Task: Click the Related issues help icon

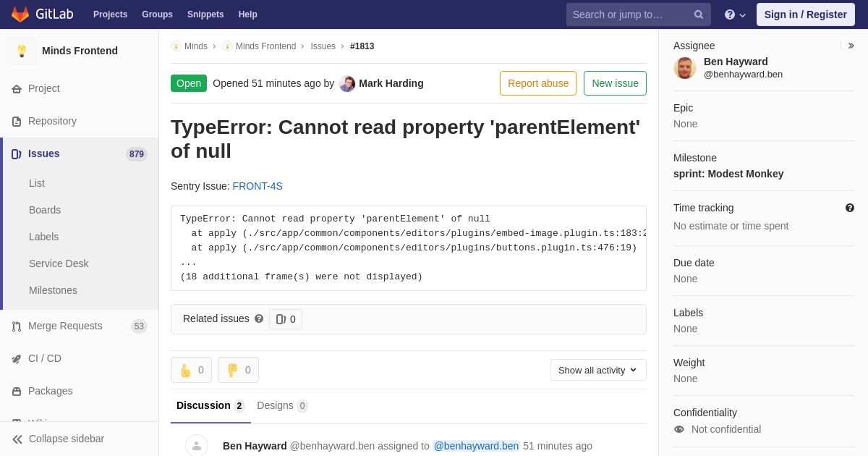Action: [x=259, y=318]
